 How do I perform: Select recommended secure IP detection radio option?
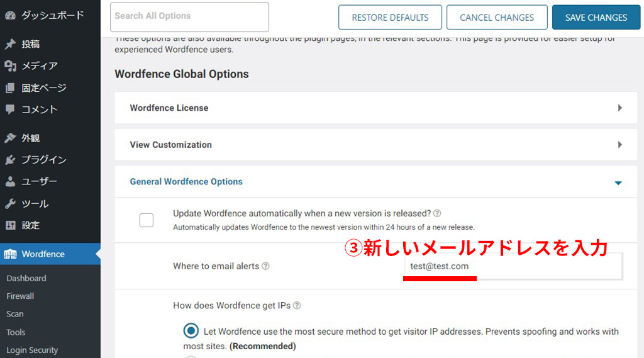pyautogui.click(x=191, y=330)
